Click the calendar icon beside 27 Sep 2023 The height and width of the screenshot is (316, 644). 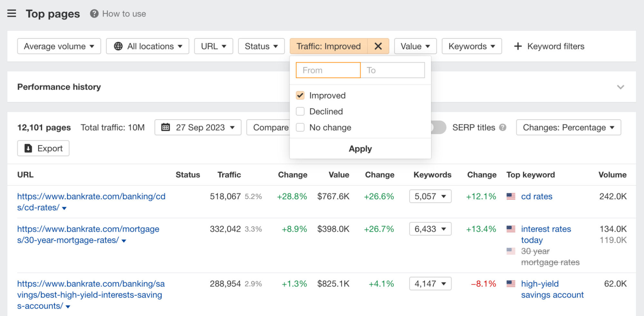click(x=166, y=127)
